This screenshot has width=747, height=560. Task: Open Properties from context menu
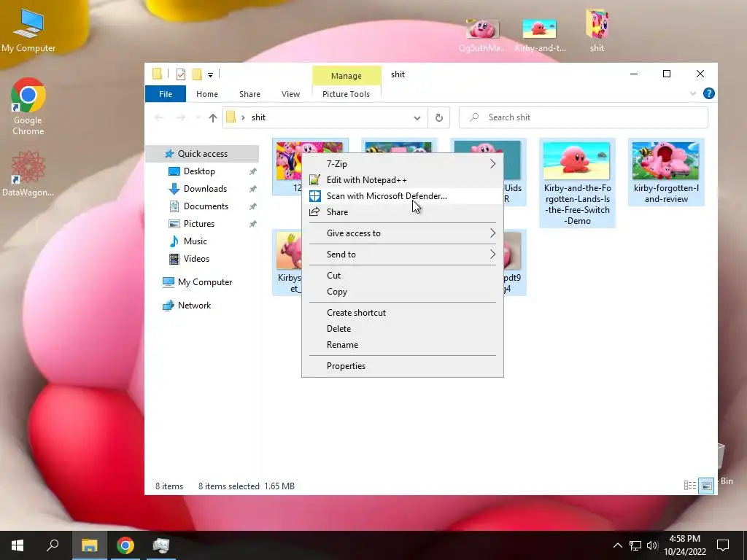403,366
